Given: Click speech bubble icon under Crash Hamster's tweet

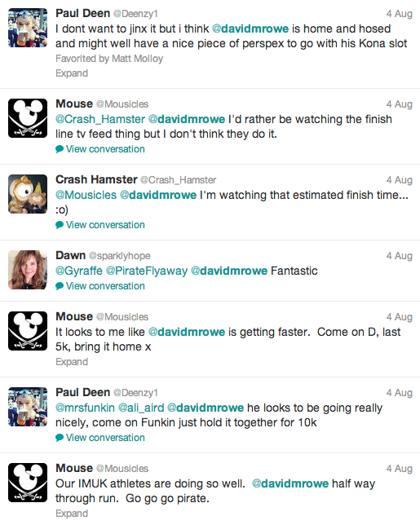Looking at the screenshot, I should [x=60, y=225].
